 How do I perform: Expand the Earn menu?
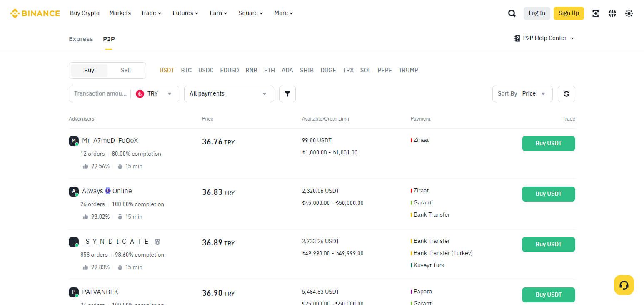[219, 13]
